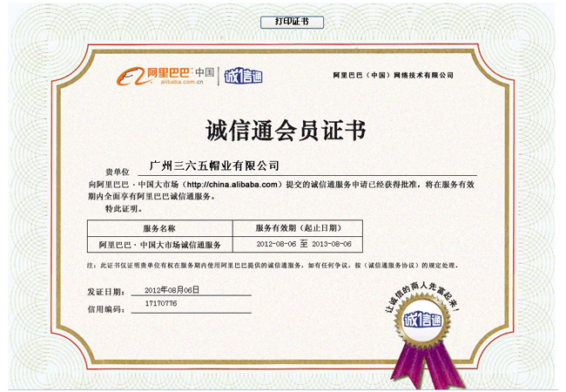Click the 打印证书 print certificate button
Image resolution: width=566 pixels, height=392 pixels.
click(x=292, y=22)
